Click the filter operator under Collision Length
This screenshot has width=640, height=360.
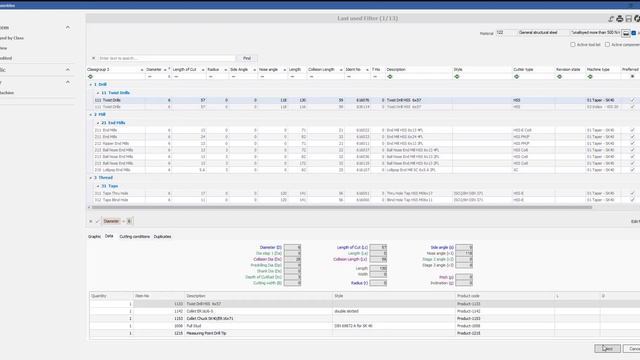click(x=311, y=76)
